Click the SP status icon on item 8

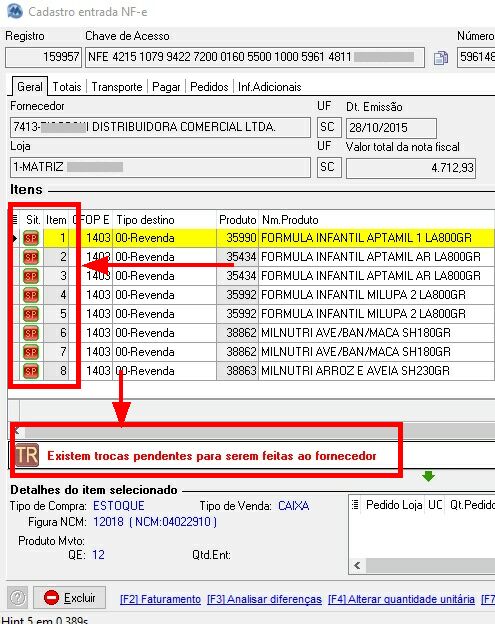pyautogui.click(x=31, y=371)
